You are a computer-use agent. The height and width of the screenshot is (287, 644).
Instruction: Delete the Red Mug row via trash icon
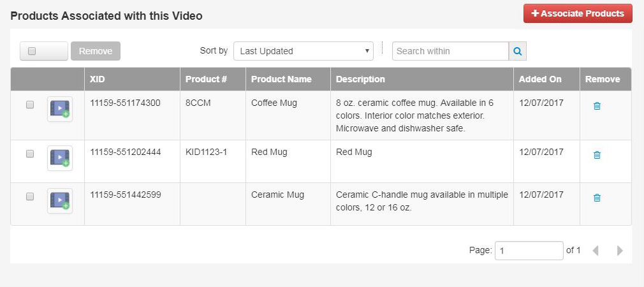597,155
